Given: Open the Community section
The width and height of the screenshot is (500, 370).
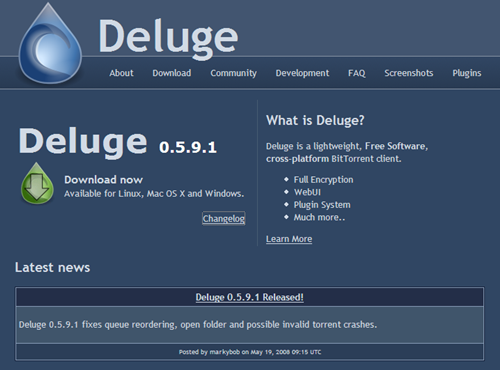Looking at the screenshot, I should pos(233,73).
